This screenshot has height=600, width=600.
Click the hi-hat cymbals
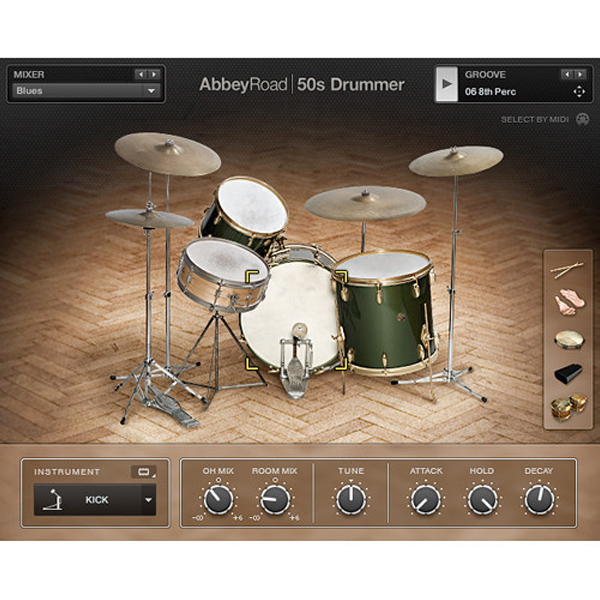click(x=149, y=218)
